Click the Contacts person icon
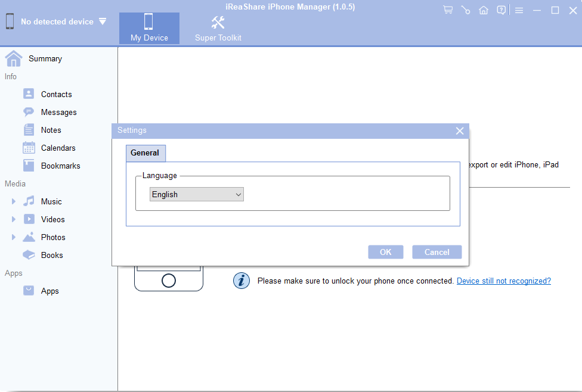Image resolution: width=582 pixels, height=392 pixels. [x=29, y=94]
